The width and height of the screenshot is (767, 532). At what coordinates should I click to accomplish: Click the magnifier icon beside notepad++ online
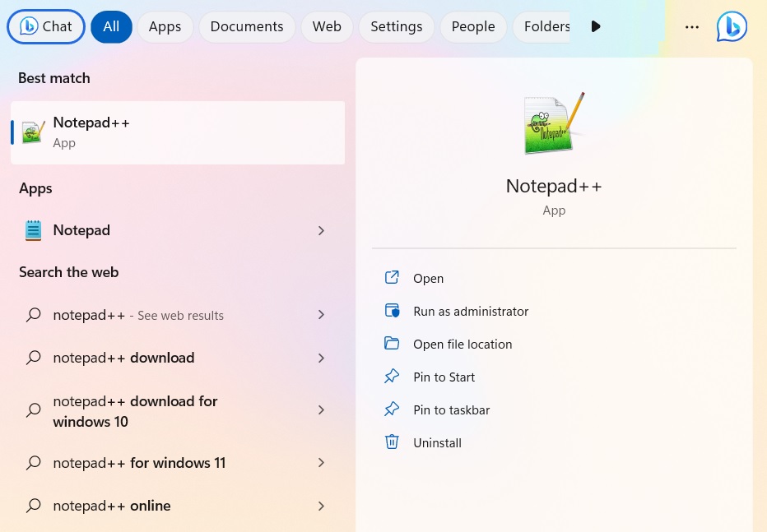(33, 505)
